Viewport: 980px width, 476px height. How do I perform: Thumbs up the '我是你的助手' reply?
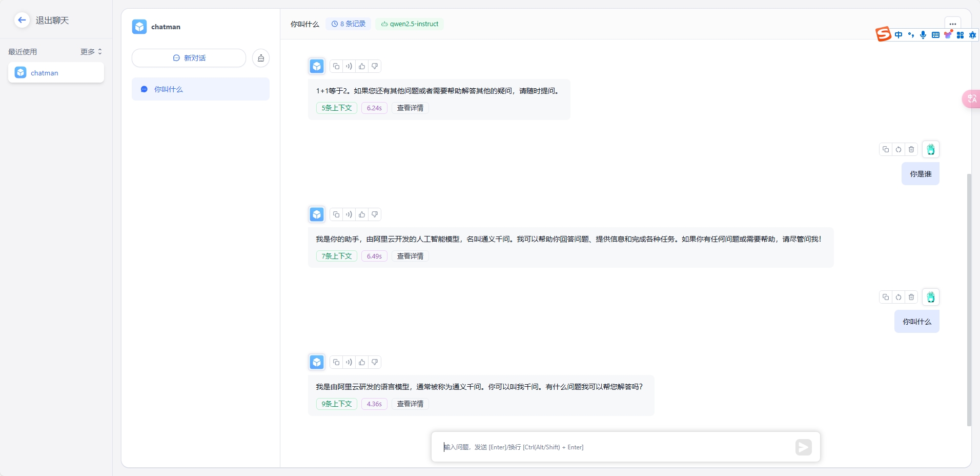click(x=362, y=214)
